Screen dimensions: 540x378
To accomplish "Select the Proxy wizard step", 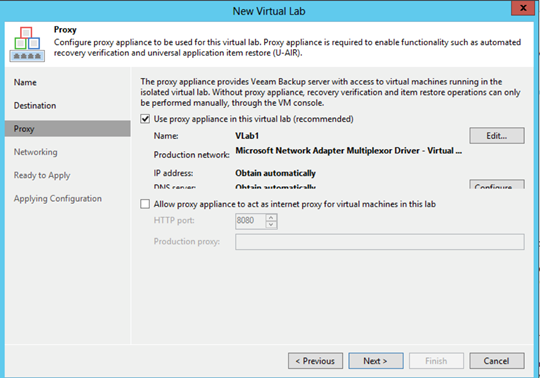I will [x=68, y=129].
